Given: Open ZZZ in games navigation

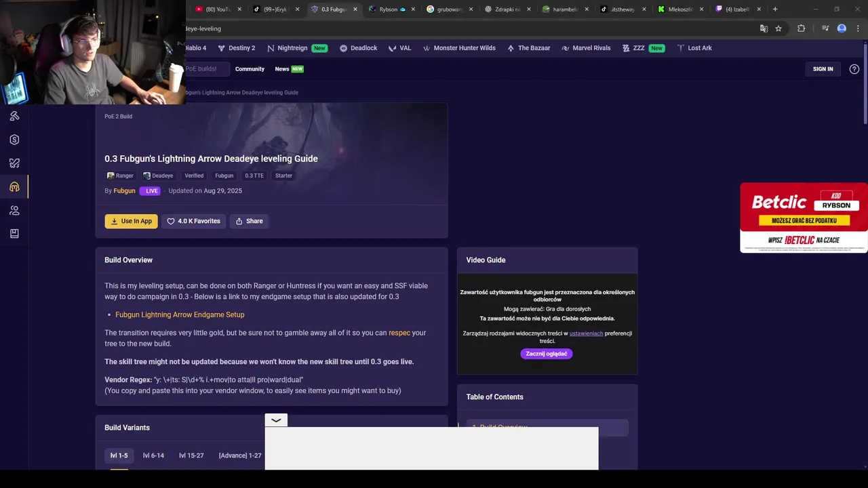Looking at the screenshot, I should click(x=643, y=48).
